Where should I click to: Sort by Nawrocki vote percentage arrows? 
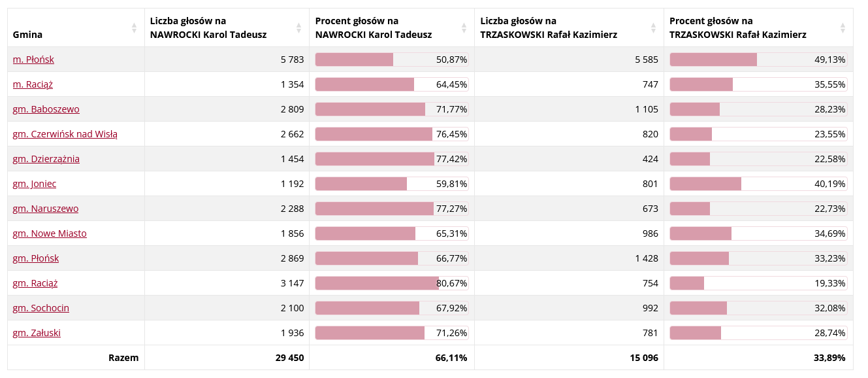[x=464, y=28]
